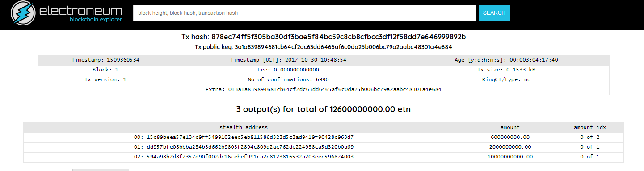Click the 10000000000.00 amount value

click(x=510, y=157)
